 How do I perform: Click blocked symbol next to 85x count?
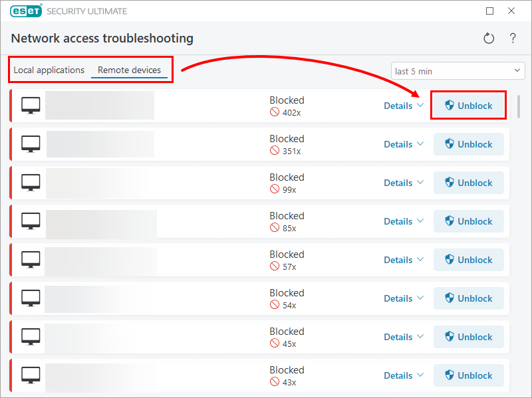click(x=274, y=228)
